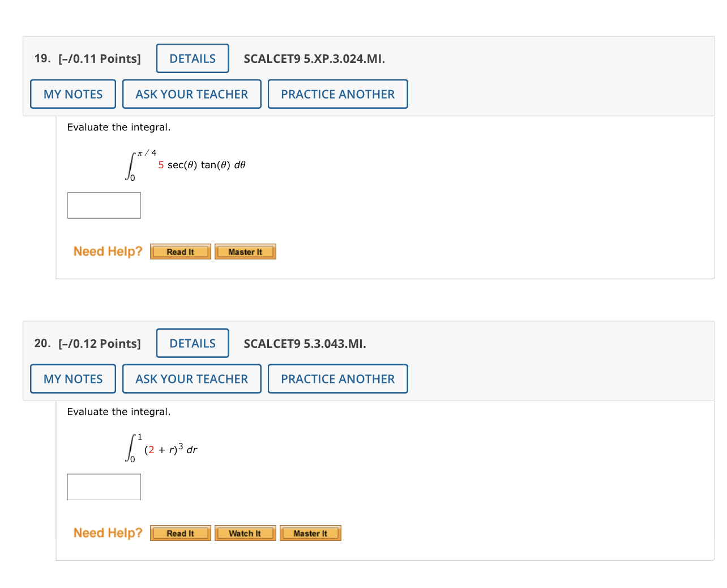Click the Need Help? label in question 19
Viewport: 727px width, 588px height.
[108, 252]
